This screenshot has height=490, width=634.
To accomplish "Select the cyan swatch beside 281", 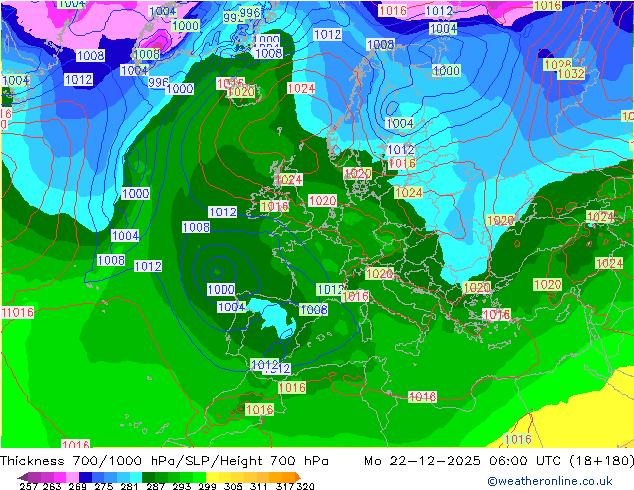I will coord(136,477).
